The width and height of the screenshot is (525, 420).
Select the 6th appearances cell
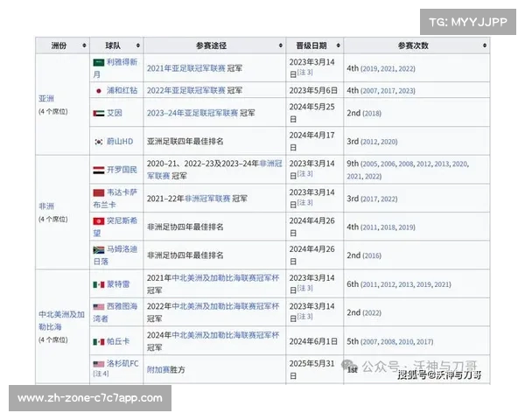(416, 284)
